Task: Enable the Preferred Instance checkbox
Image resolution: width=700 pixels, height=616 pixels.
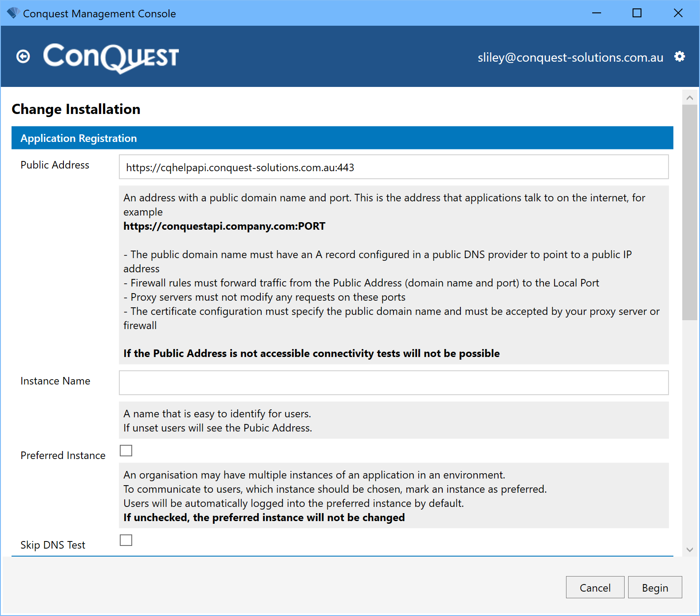Action: [x=126, y=451]
